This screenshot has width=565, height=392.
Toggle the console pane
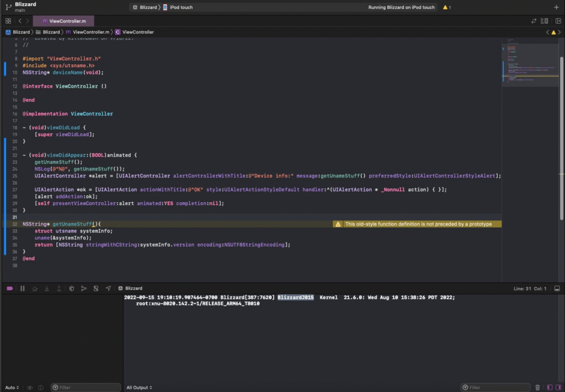[x=558, y=388]
